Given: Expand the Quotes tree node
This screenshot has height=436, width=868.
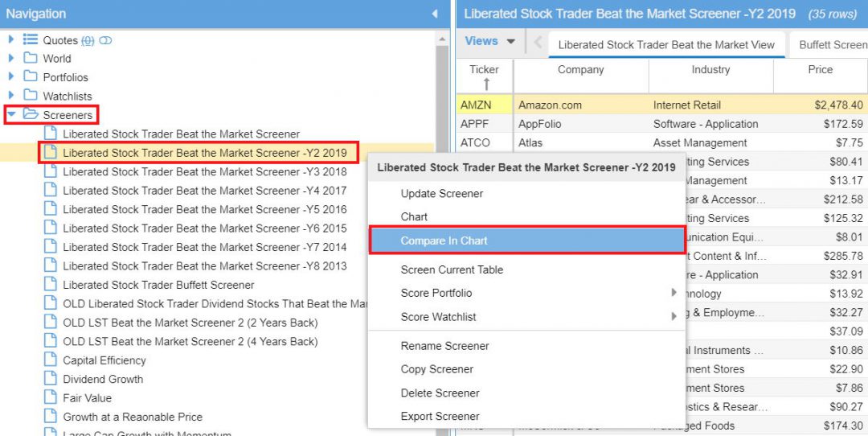Looking at the screenshot, I should (11, 40).
